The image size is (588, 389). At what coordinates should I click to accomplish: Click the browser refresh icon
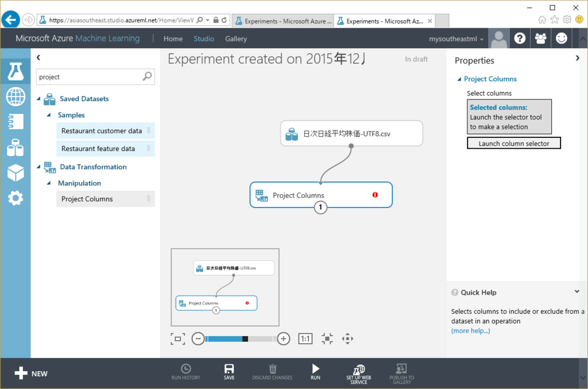coord(225,20)
